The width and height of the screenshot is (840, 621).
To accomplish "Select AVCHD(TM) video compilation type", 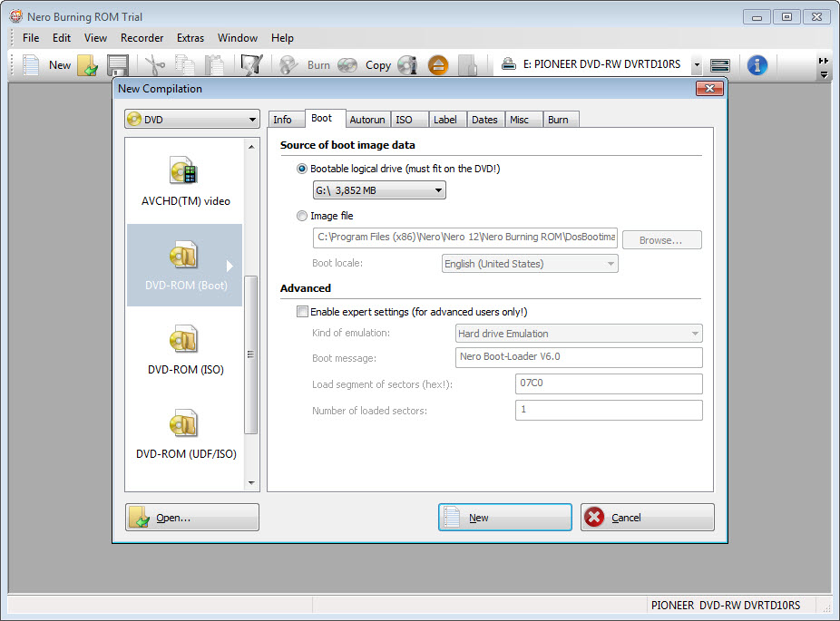I will (185, 182).
